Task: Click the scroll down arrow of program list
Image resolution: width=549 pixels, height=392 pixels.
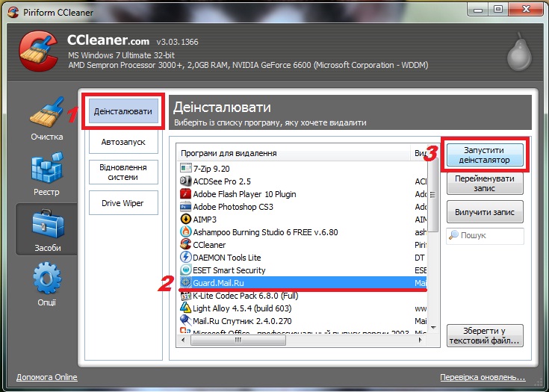Action: click(433, 328)
